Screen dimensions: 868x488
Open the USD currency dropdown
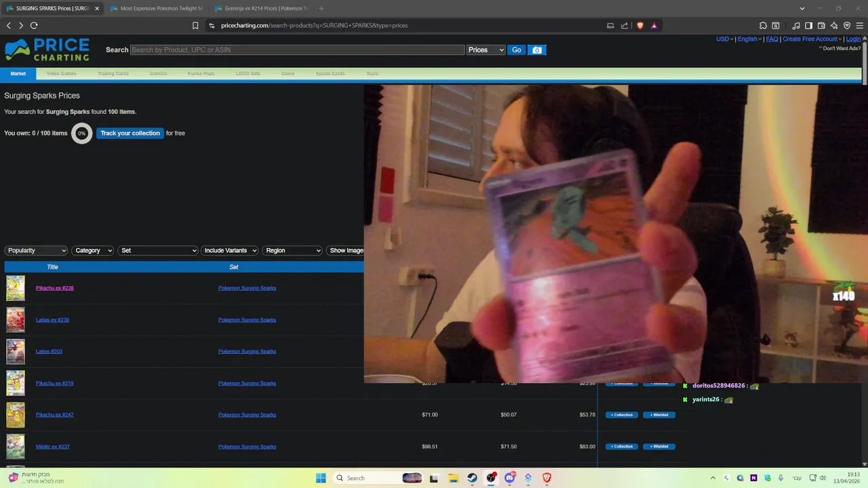(725, 39)
